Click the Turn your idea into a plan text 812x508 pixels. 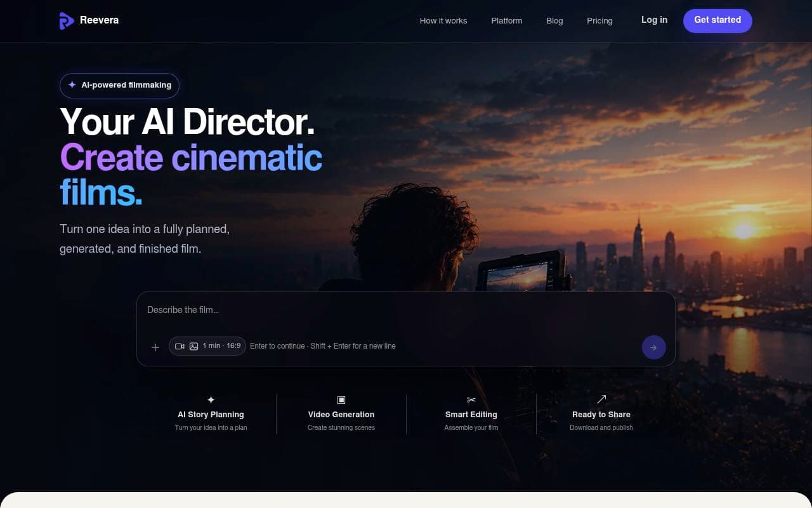[x=211, y=428]
